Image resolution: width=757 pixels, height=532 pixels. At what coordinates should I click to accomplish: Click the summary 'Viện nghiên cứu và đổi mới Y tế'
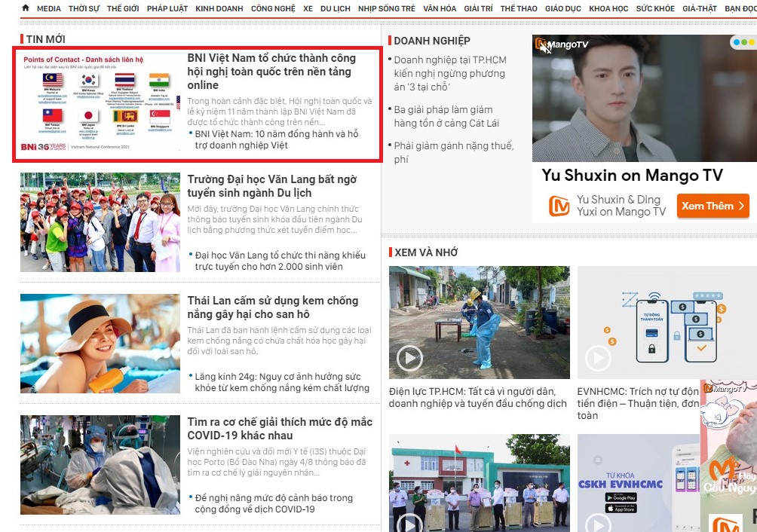click(277, 462)
